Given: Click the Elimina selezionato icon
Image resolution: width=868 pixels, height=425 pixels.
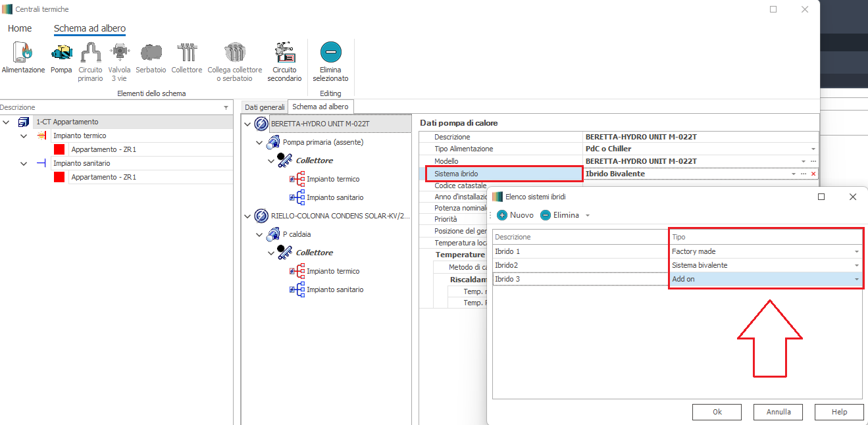Looking at the screenshot, I should (x=330, y=53).
